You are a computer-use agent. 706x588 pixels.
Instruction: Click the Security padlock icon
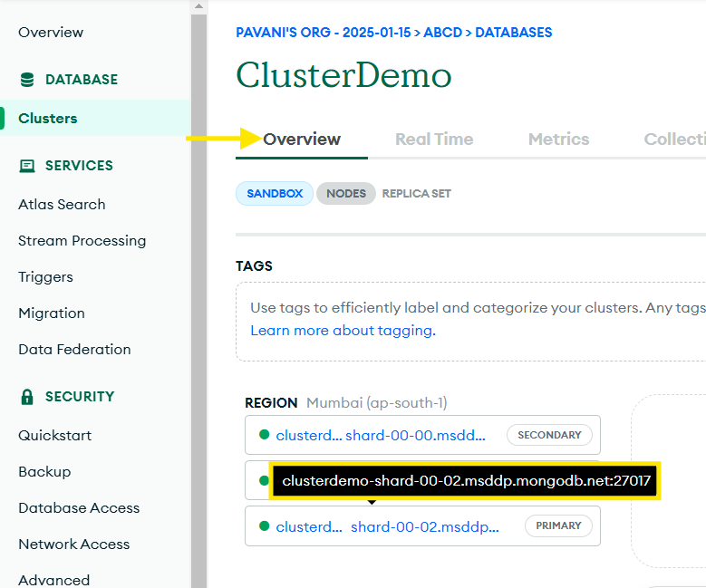pyautogui.click(x=27, y=397)
